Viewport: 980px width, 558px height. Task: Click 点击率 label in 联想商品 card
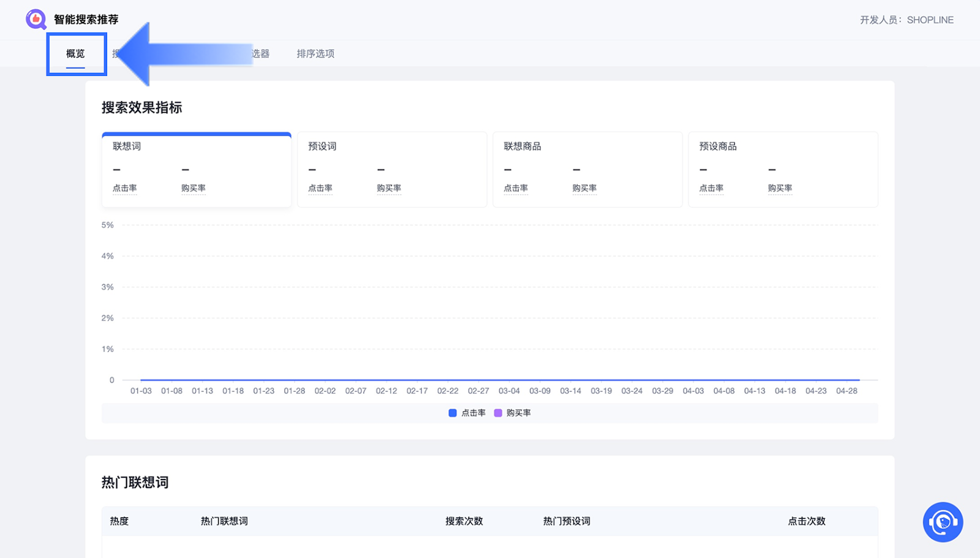coord(516,188)
